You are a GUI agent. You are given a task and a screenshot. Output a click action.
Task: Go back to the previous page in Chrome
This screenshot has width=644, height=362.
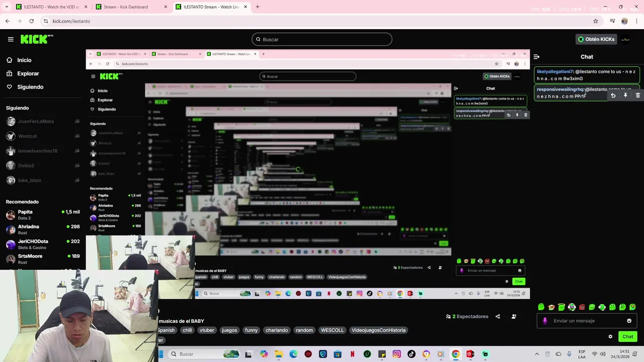(x=8, y=21)
